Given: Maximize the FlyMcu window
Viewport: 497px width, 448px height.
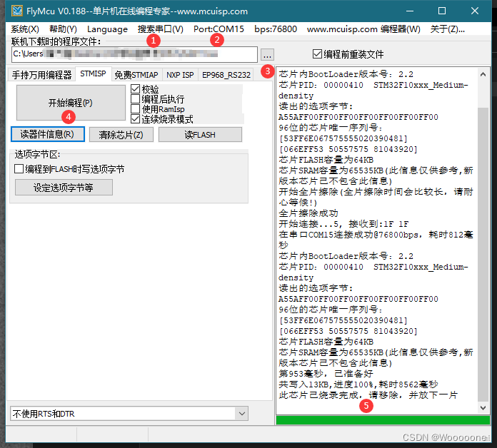Looking at the screenshot, I should tap(442, 11).
